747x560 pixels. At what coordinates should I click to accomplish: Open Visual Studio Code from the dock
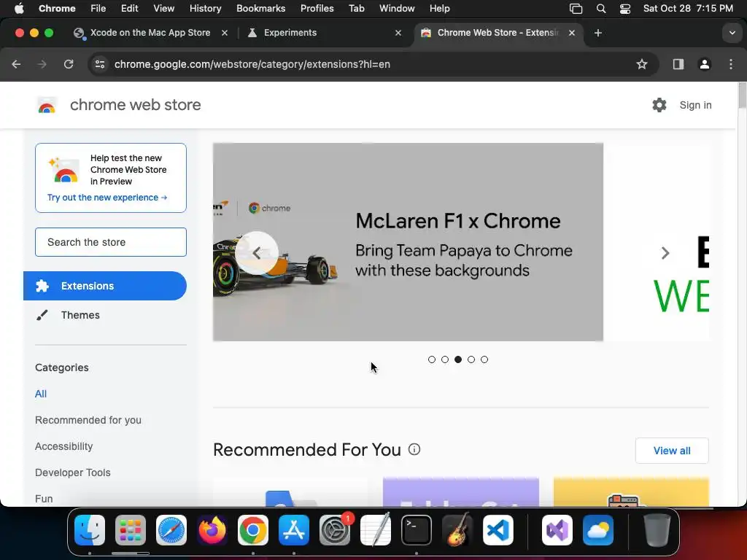click(498, 530)
